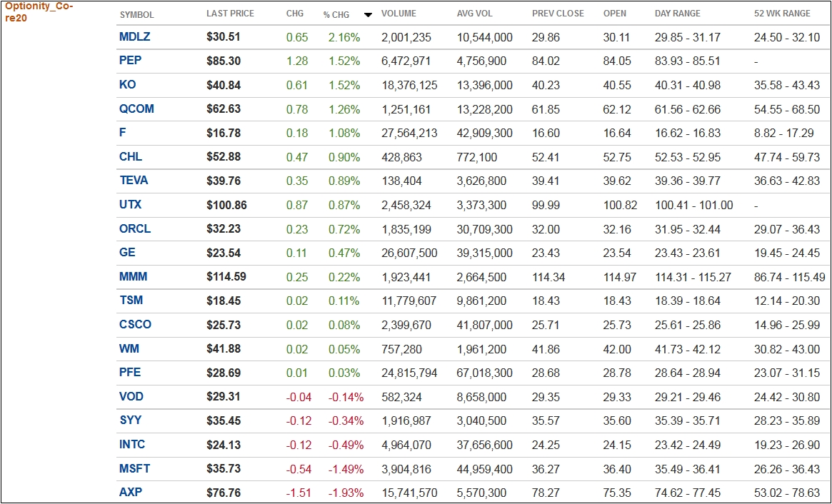Select the PEP last price $85.30
Screen dimensions: 832x504
(x=224, y=61)
